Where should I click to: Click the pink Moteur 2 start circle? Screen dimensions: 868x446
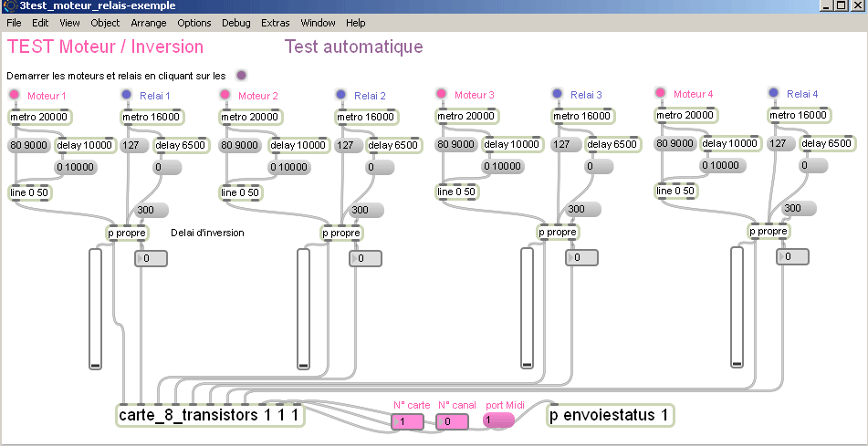tap(225, 95)
